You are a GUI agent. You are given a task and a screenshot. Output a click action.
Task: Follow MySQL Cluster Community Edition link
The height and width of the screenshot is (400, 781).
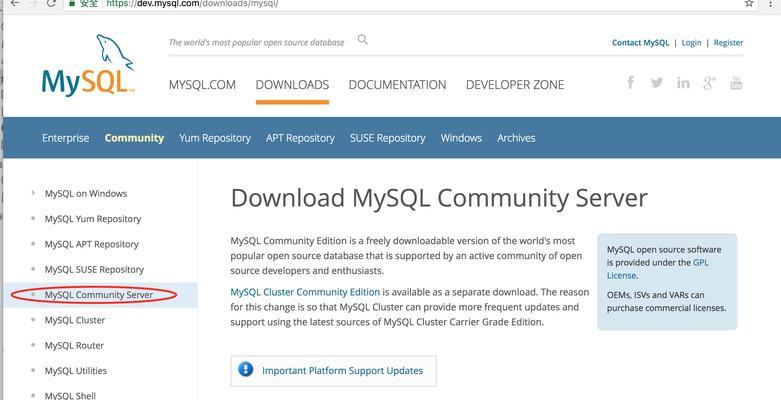click(x=305, y=292)
